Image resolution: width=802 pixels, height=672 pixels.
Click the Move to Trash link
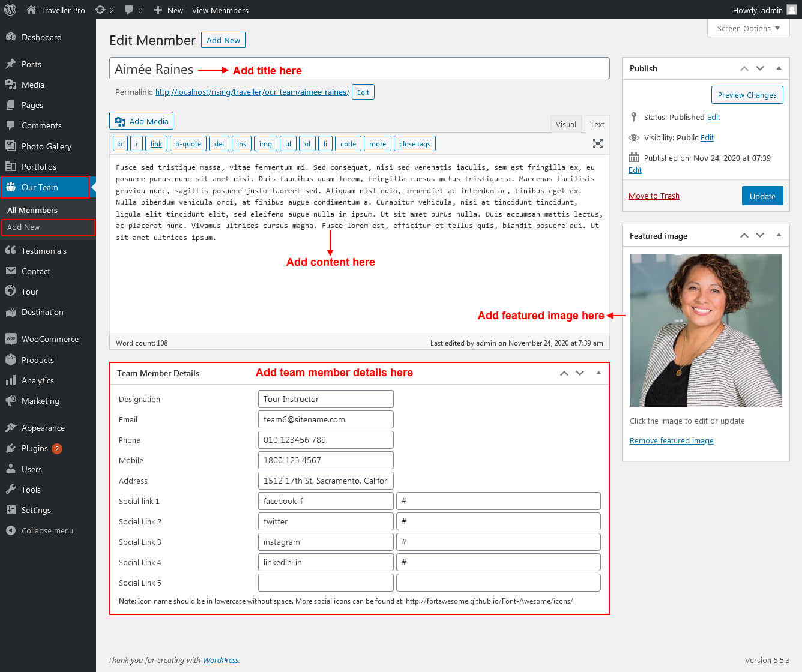click(654, 196)
